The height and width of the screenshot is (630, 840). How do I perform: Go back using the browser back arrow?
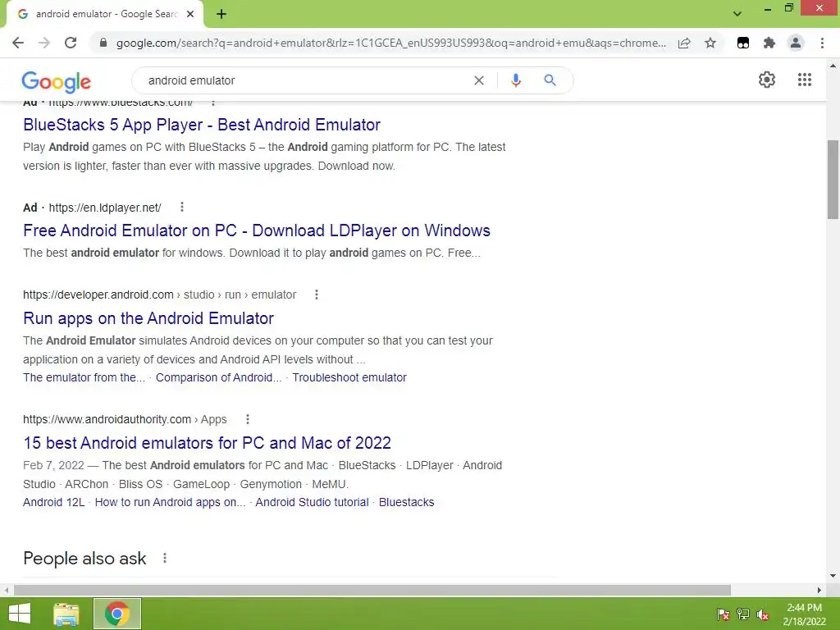18,43
